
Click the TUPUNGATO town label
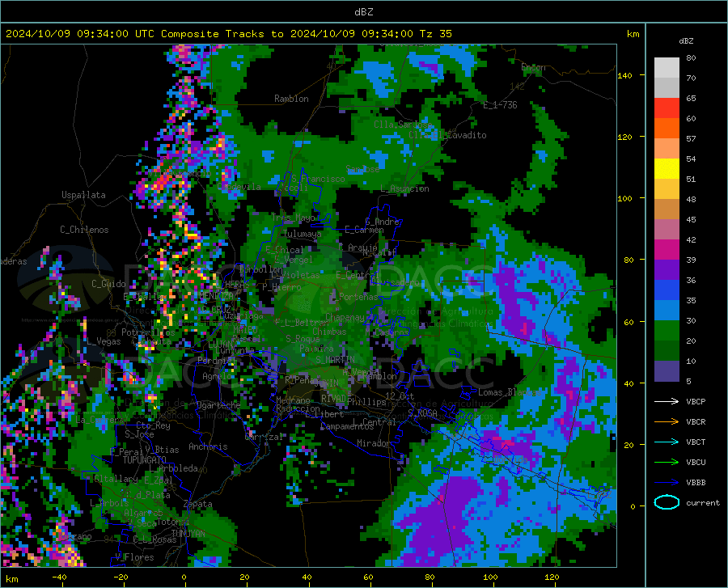coord(145,460)
